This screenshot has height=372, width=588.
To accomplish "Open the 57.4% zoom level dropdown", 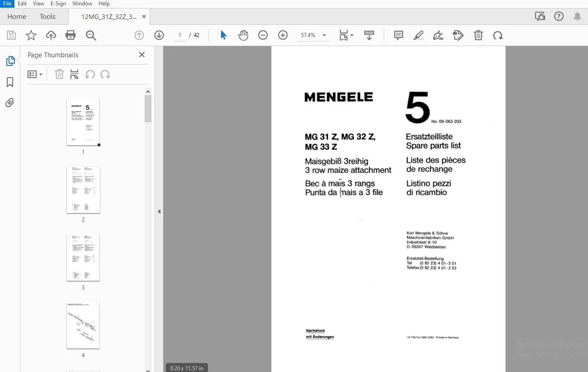I will (x=324, y=35).
